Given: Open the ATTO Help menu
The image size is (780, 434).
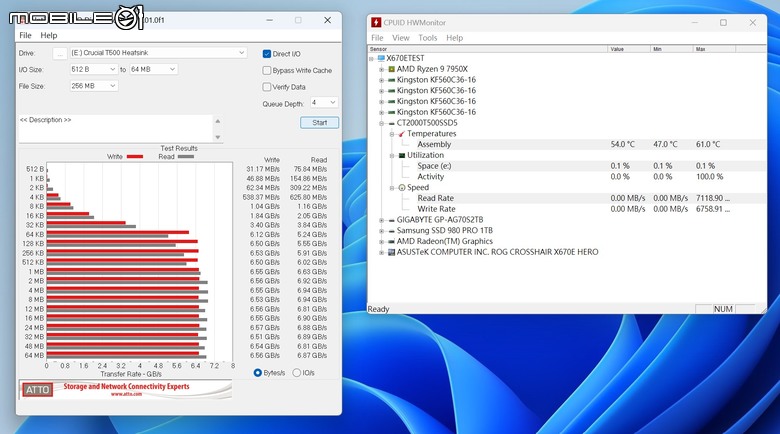Looking at the screenshot, I should coord(49,35).
